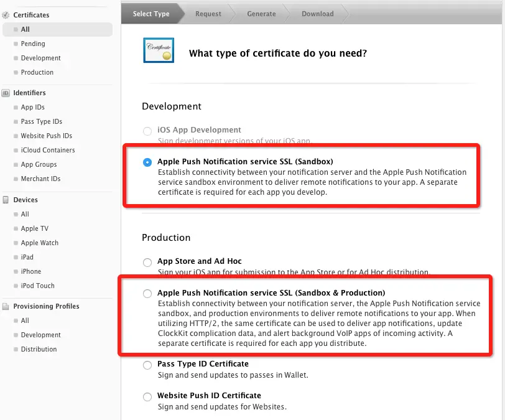Screen dimensions: 505x420
Task: Go to the Generate step
Action: 261,14
